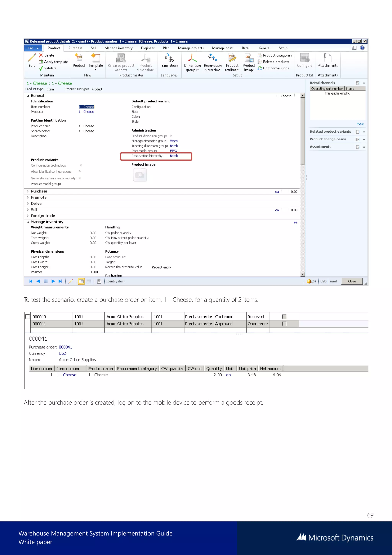This screenshot has width=392, height=555.
Task: Open the Engineer ribbon tab
Action: coord(148,48)
